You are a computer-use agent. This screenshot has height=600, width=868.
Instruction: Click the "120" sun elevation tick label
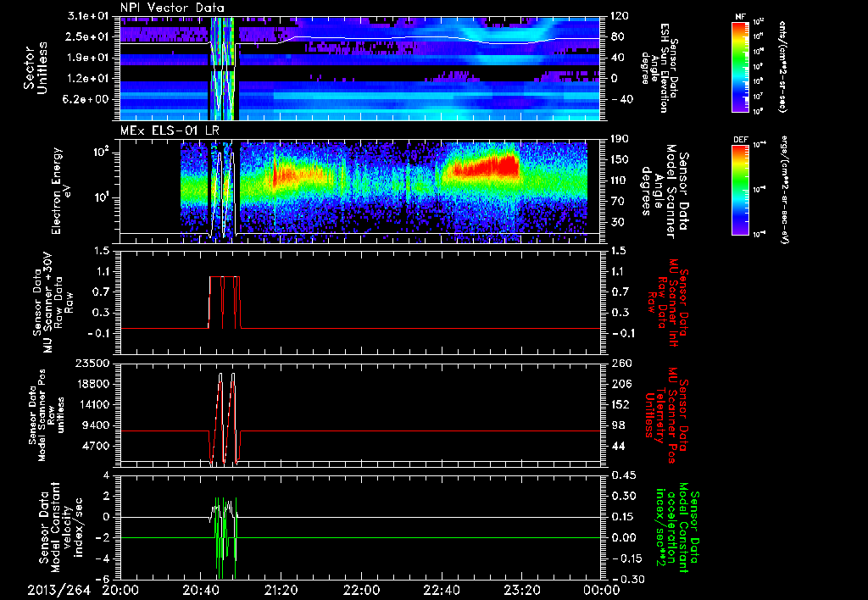tap(620, 16)
